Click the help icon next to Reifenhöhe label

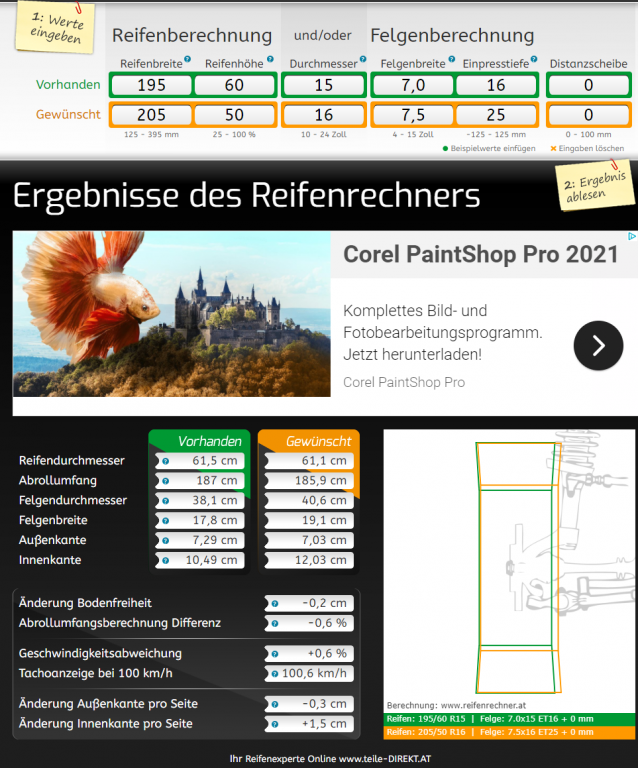[270, 59]
